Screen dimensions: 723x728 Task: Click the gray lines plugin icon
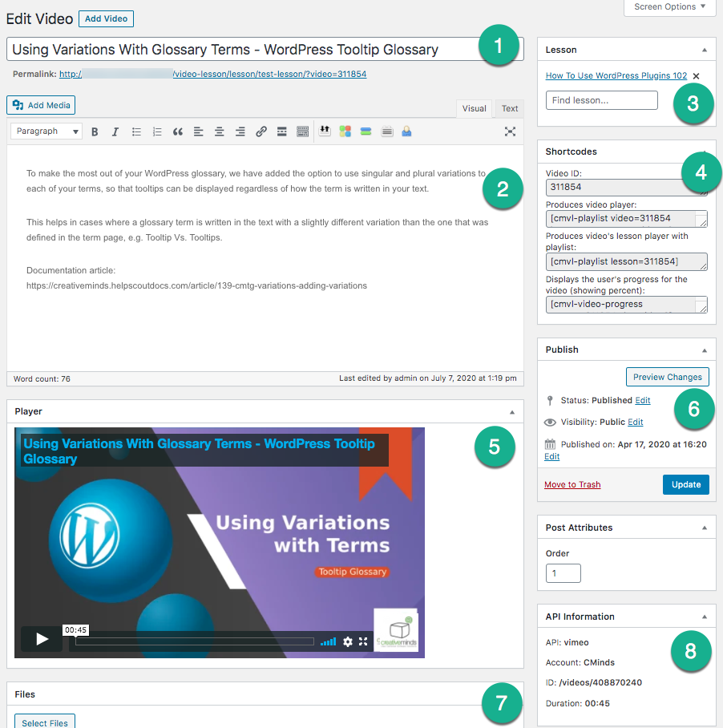click(387, 131)
